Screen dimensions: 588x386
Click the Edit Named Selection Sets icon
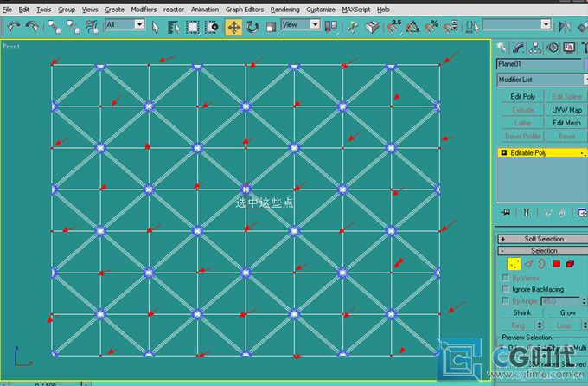tap(472, 27)
